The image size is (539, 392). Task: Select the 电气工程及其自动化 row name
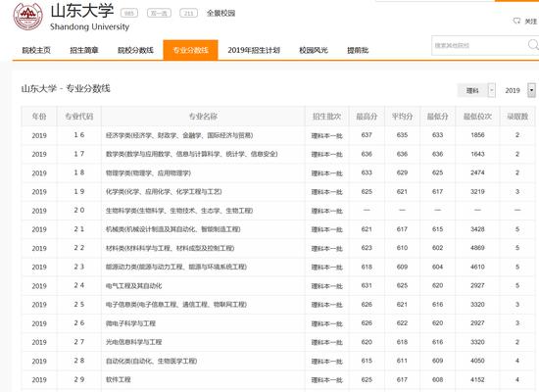(x=133, y=286)
